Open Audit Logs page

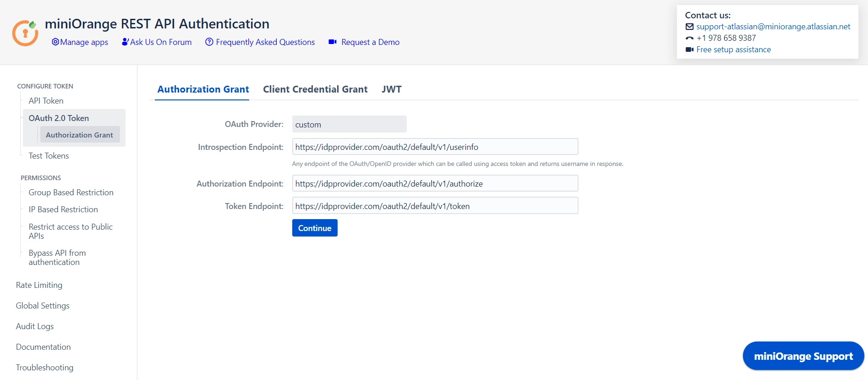35,326
